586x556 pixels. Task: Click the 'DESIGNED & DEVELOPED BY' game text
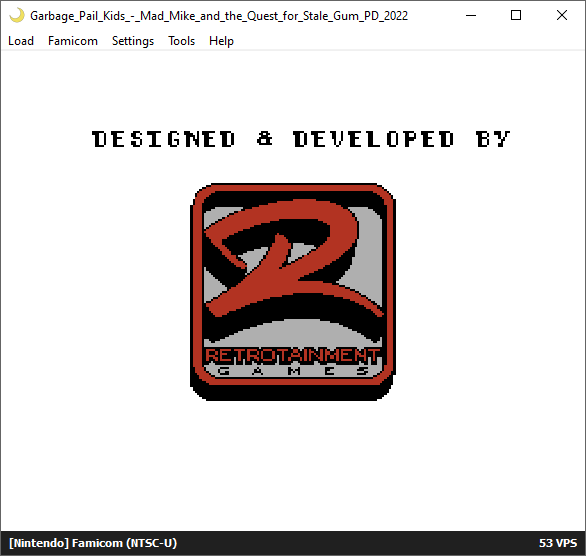[x=301, y=139]
